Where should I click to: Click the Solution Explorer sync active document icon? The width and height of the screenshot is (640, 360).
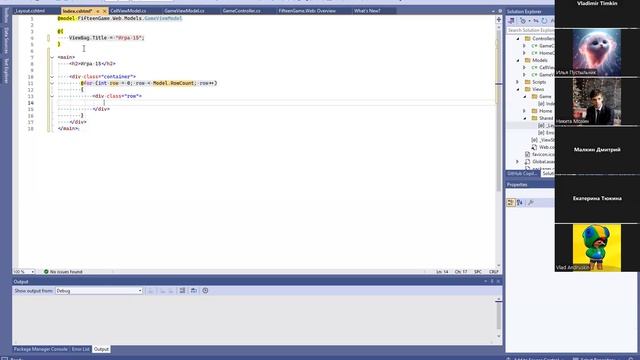(536, 20)
